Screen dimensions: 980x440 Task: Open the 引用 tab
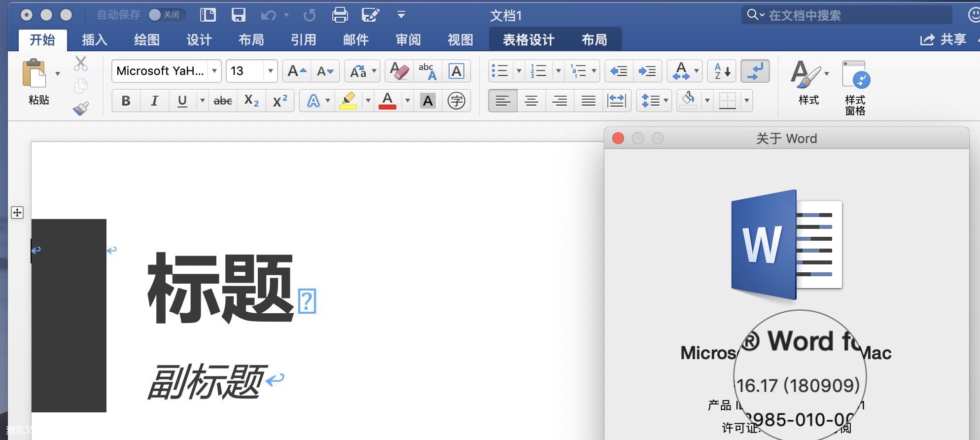pyautogui.click(x=303, y=39)
